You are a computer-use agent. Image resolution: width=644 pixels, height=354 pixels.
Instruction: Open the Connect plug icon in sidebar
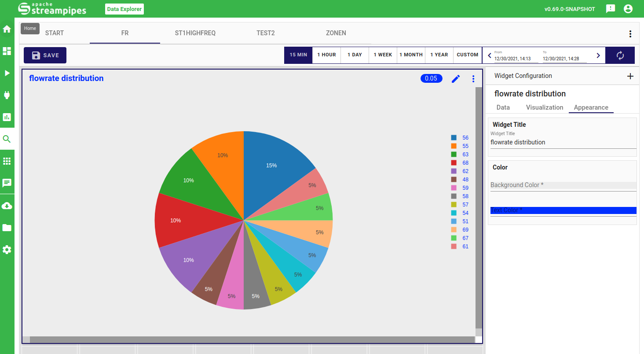pyautogui.click(x=7, y=95)
